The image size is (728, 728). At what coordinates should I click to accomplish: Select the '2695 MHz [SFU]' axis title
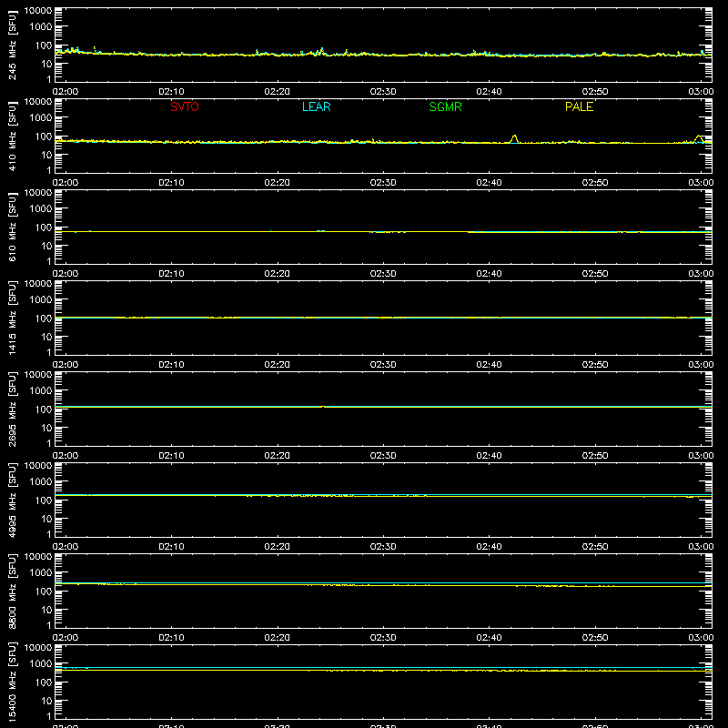[12, 409]
